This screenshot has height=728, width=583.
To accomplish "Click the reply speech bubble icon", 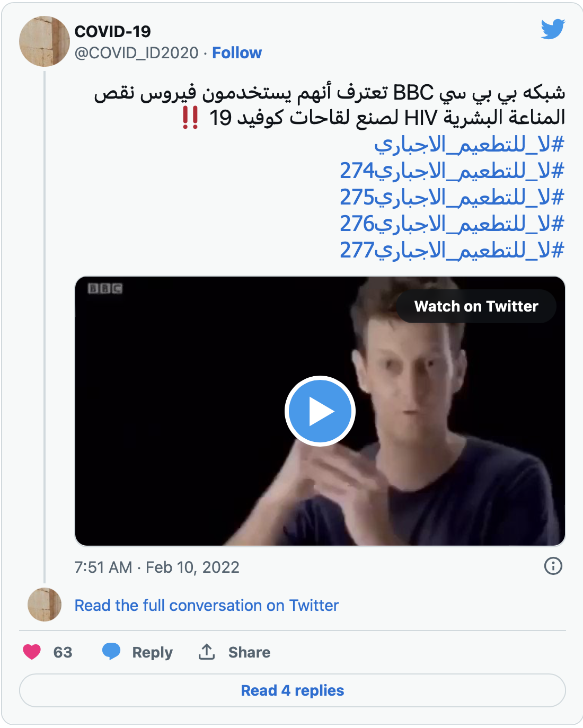I will 111,652.
